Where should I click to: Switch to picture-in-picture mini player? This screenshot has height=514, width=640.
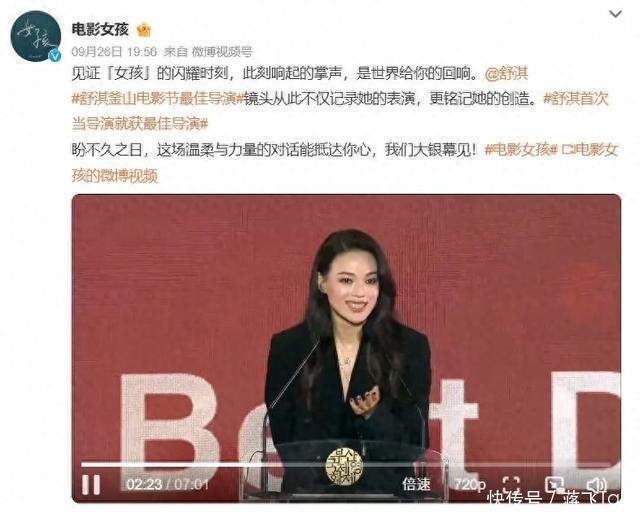tap(555, 484)
